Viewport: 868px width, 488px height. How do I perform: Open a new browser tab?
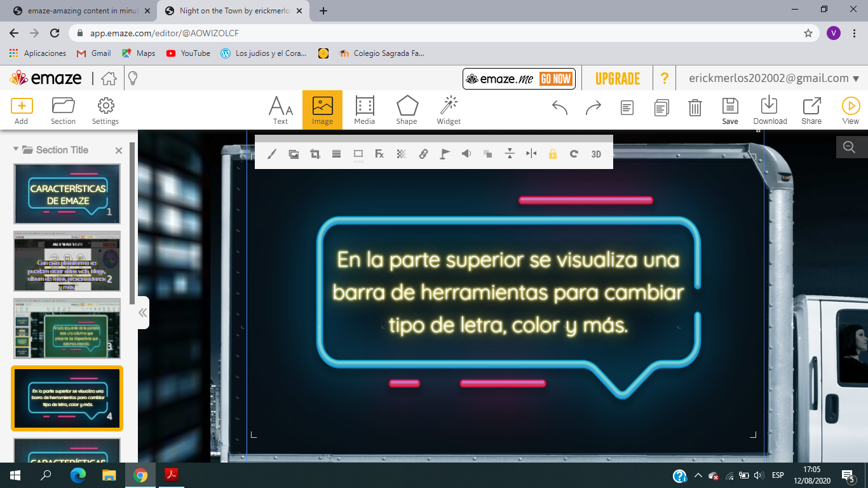tap(323, 11)
